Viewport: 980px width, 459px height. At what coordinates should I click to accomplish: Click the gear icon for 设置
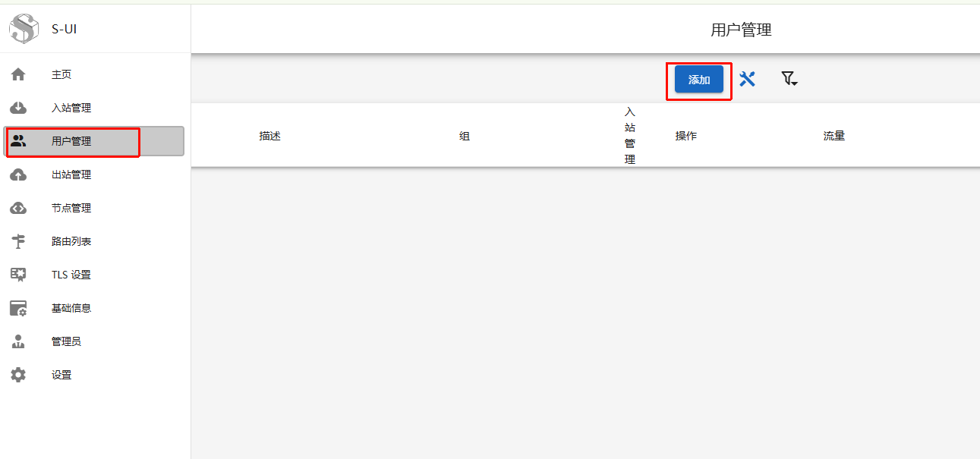point(18,375)
